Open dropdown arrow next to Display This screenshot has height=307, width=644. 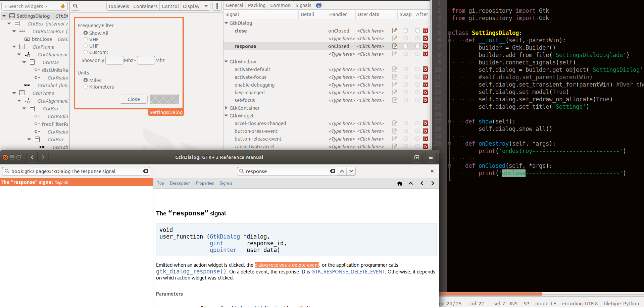206,6
